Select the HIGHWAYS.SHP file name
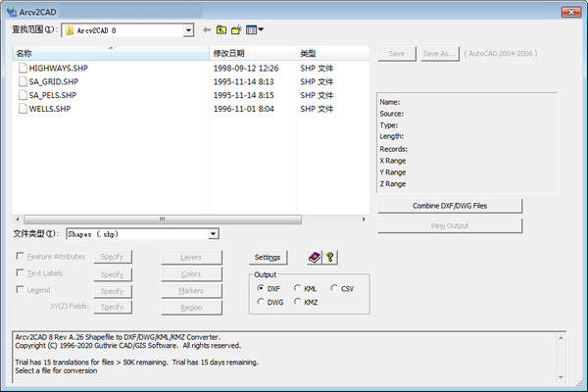 pyautogui.click(x=59, y=69)
